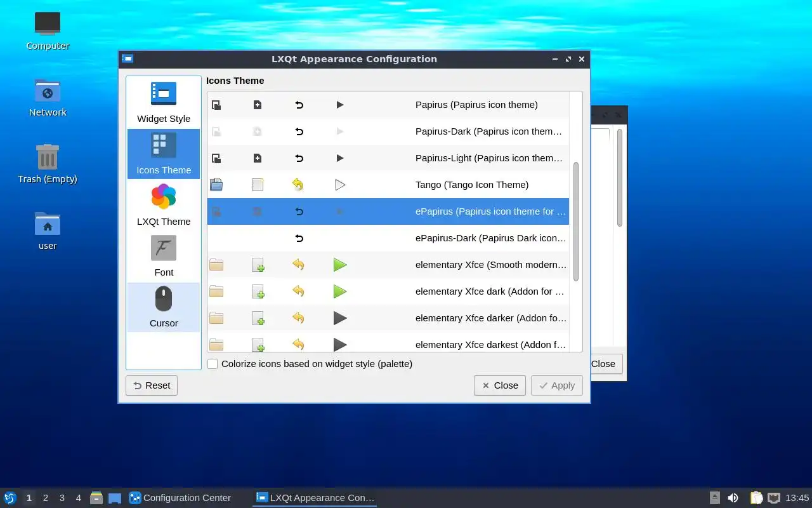Click the Reset button
The height and width of the screenshot is (508, 812).
click(152, 385)
